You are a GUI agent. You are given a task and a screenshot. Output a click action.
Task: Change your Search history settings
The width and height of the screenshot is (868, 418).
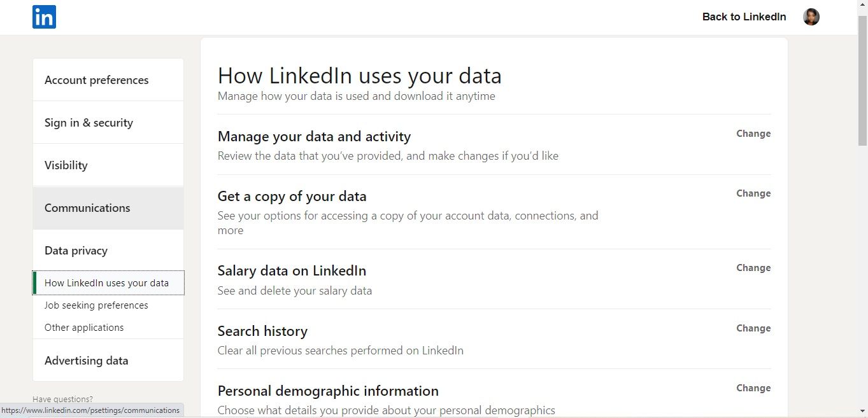coord(753,328)
